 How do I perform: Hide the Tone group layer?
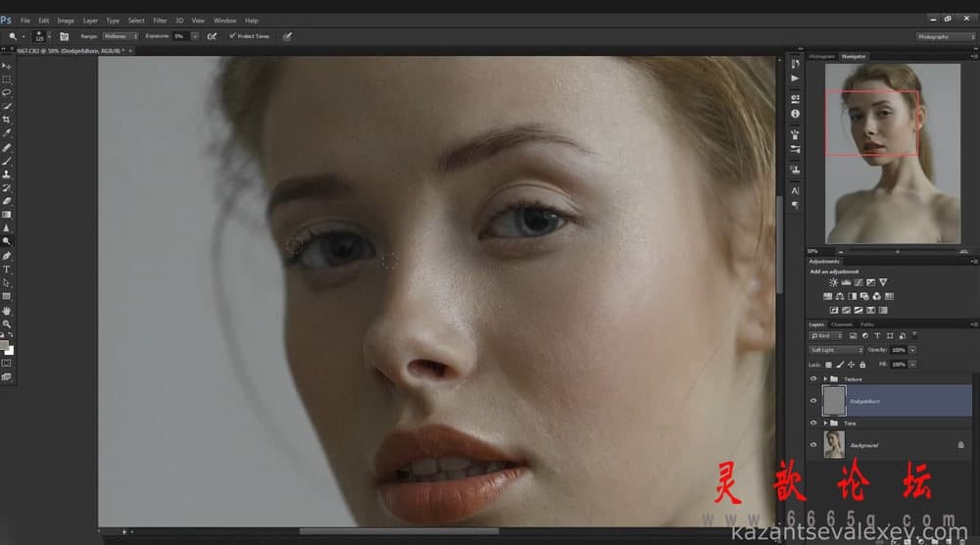click(x=813, y=423)
